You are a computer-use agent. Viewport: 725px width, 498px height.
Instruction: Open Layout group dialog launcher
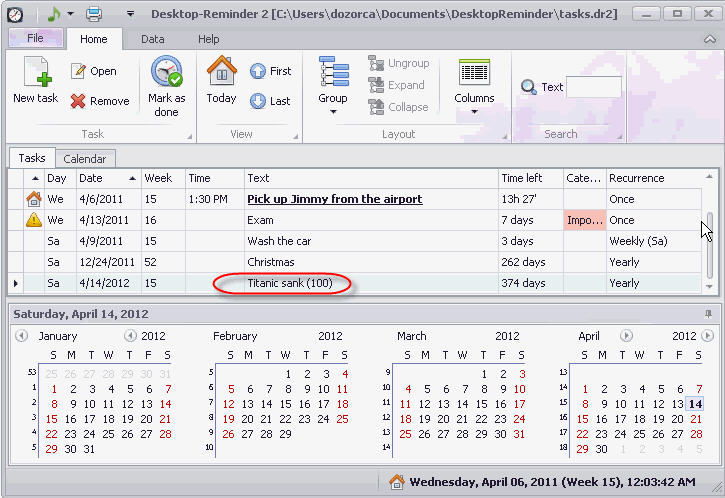504,136
